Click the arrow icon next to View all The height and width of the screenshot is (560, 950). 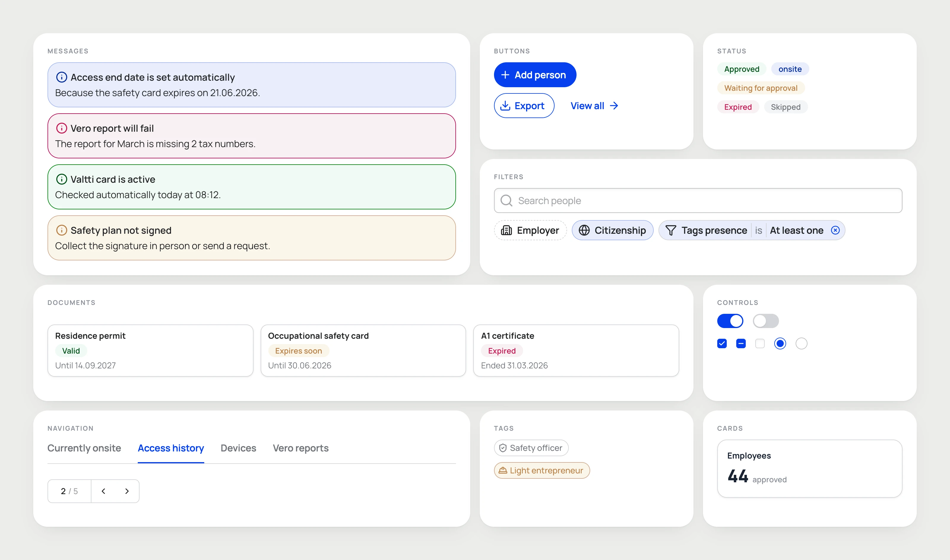click(x=614, y=106)
